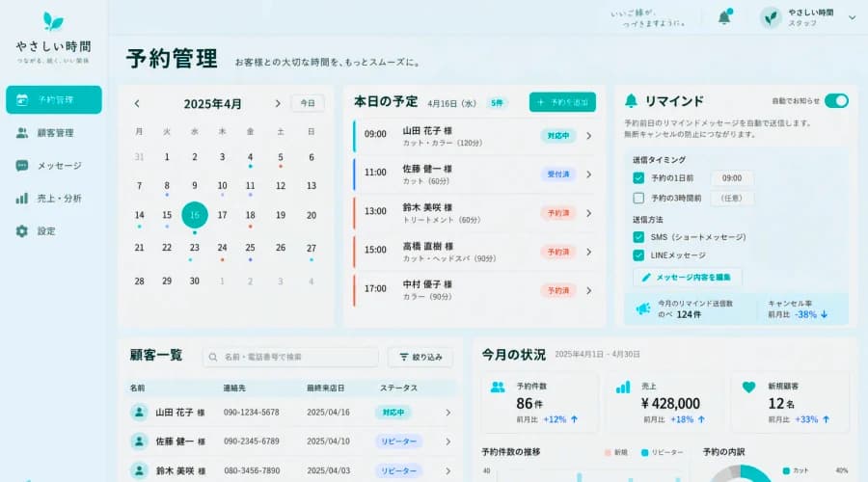Click the 設定 gear icon
Screen dimensions: 868x482
tap(21, 230)
